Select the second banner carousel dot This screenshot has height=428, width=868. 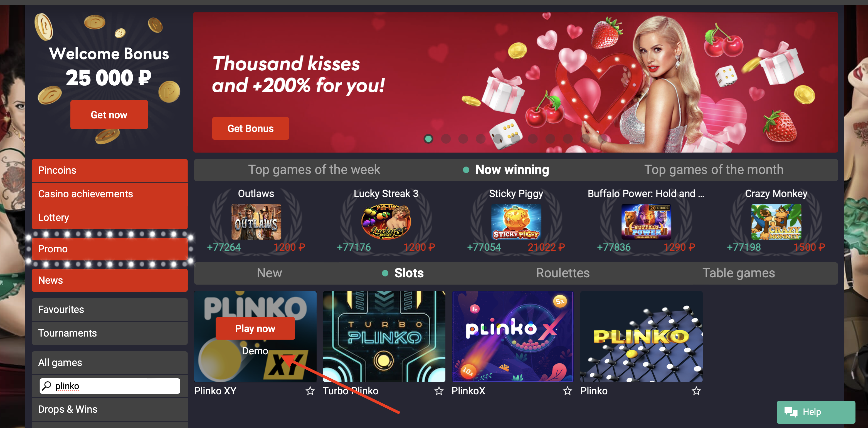coord(446,139)
